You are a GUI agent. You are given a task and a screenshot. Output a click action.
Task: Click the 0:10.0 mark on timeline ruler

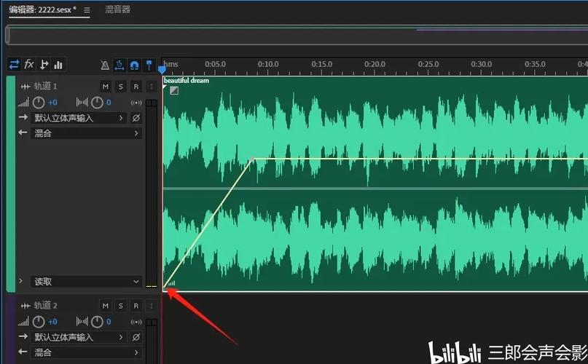coord(268,64)
